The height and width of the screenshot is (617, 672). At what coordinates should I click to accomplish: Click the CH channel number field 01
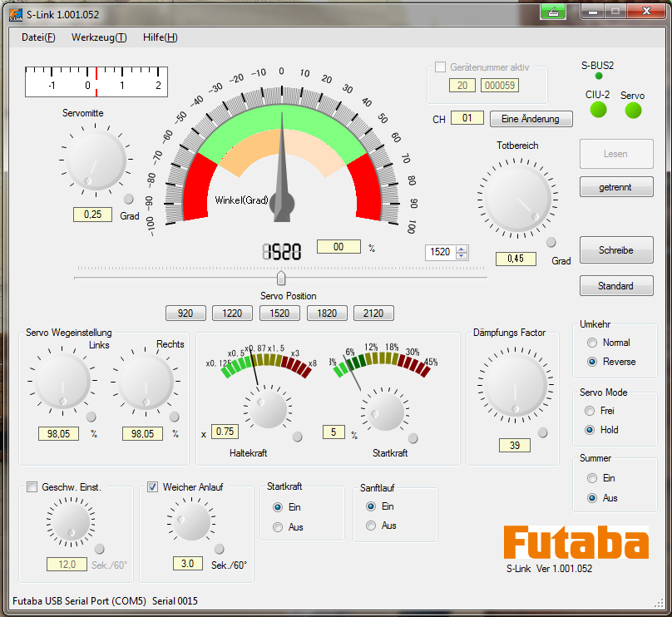point(467,118)
